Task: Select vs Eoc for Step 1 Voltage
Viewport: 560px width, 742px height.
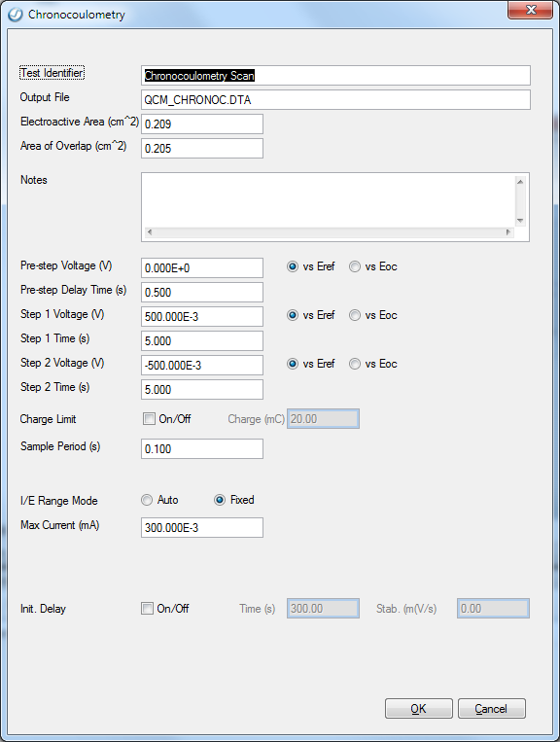Action: coord(355,315)
